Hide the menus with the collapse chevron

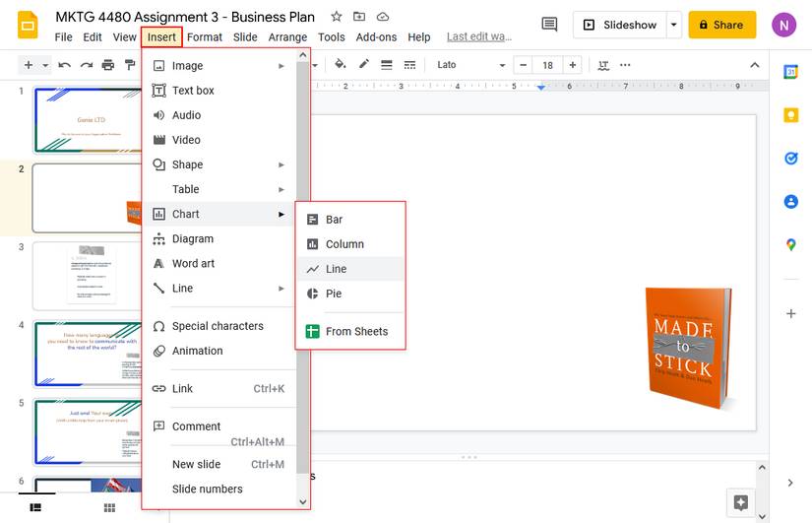[x=755, y=65]
